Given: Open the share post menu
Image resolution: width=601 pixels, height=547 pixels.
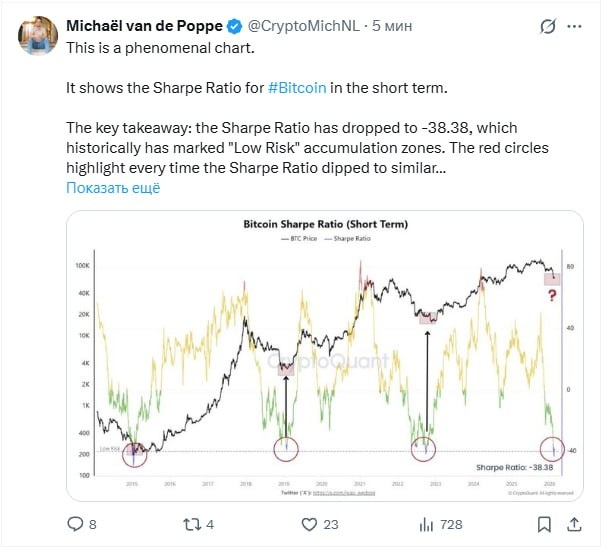Looking at the screenshot, I should click(575, 523).
